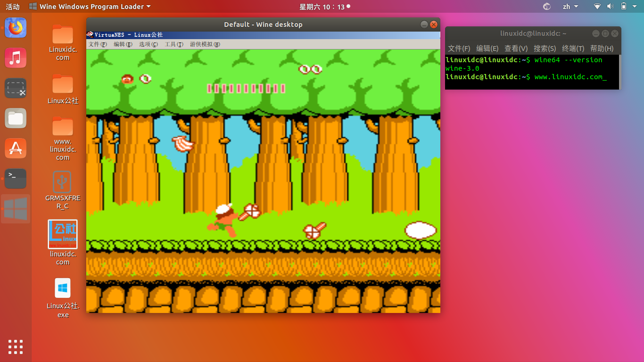
Task: Click the 活动 Activities button
Action: click(x=13, y=7)
